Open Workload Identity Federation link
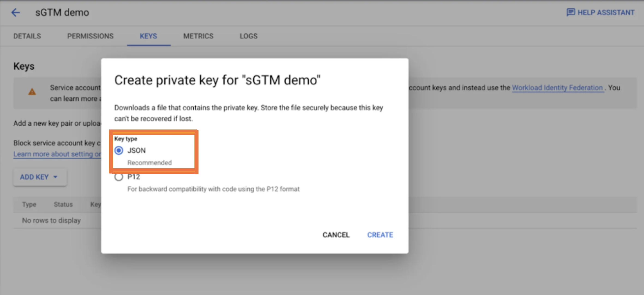 click(x=558, y=88)
